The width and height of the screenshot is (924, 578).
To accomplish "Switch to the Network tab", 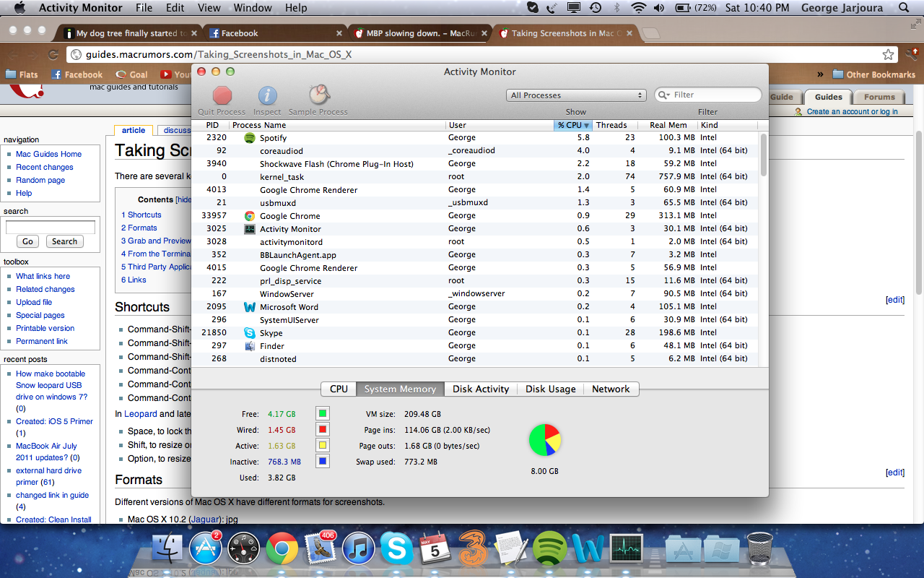I will [x=611, y=389].
